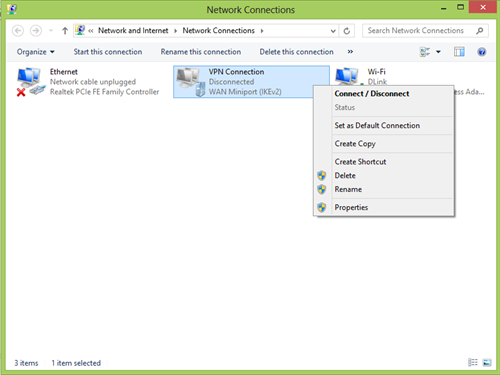Switch to large icons view in status bar
The image size is (500, 375).
(x=487, y=362)
